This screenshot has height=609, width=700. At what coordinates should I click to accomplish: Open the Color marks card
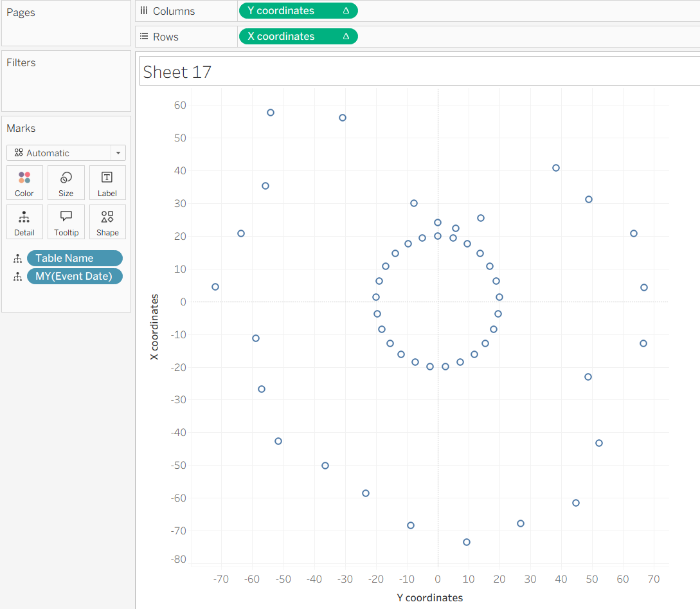point(24,183)
